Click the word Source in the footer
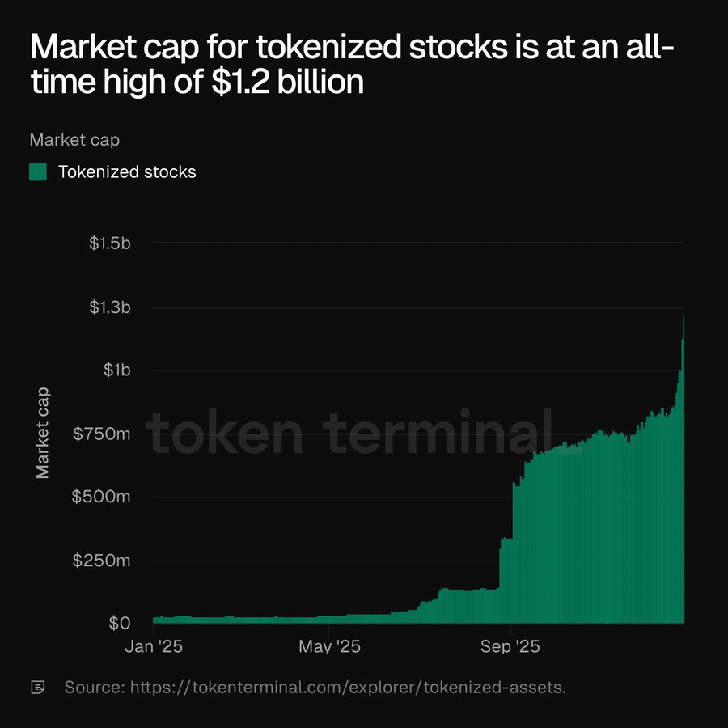This screenshot has width=728, height=728. click(93, 688)
